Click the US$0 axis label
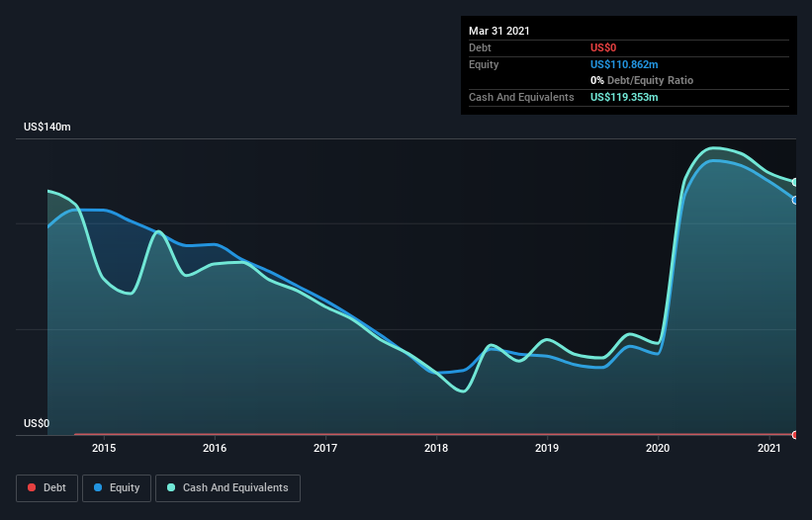The image size is (812, 520). tap(37, 423)
